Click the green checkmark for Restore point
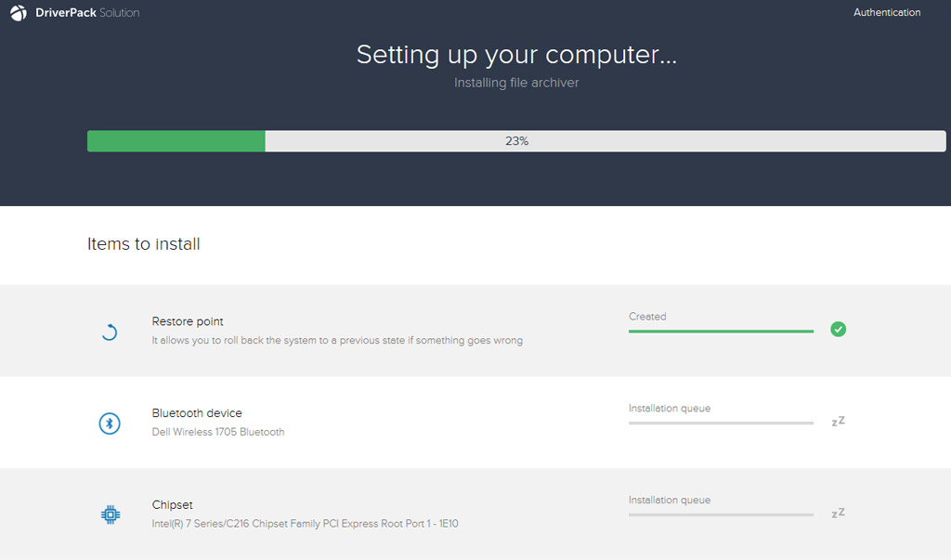951x560 pixels. click(839, 329)
